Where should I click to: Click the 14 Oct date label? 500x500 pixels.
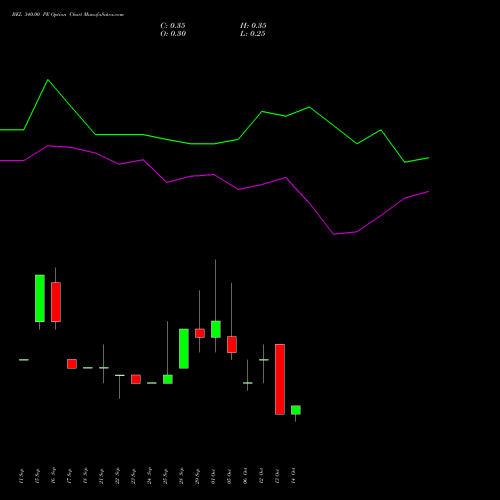point(293,476)
